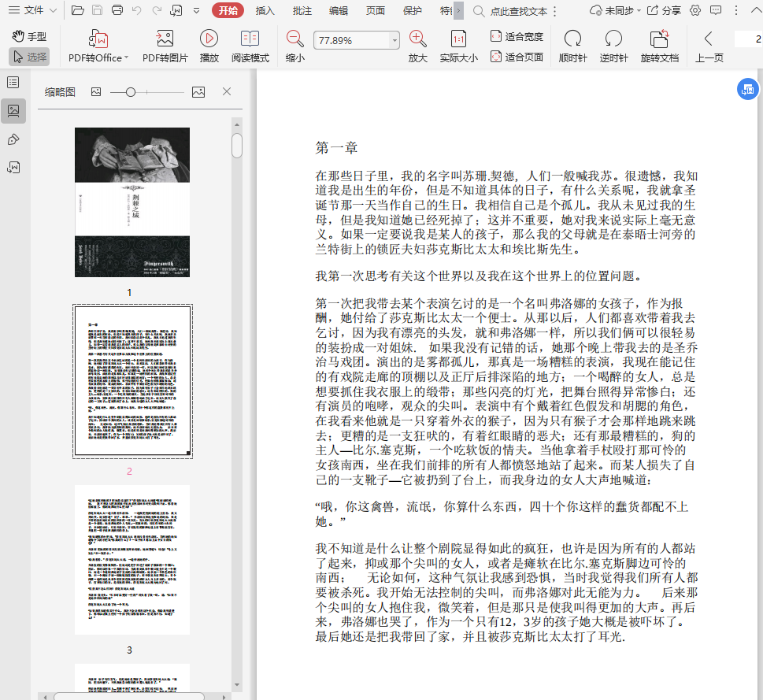The image size is (763, 700).
Task: Adjust the thumbnail size slider handle
Action: pos(131,92)
